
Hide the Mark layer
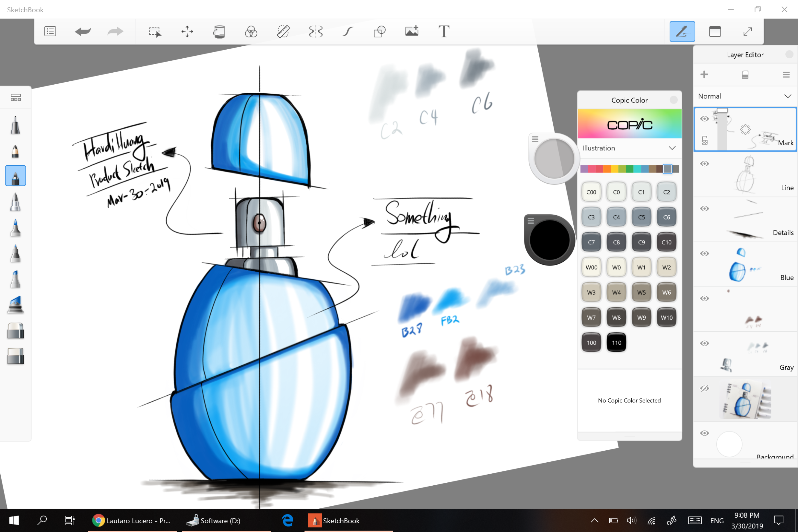[x=704, y=119]
